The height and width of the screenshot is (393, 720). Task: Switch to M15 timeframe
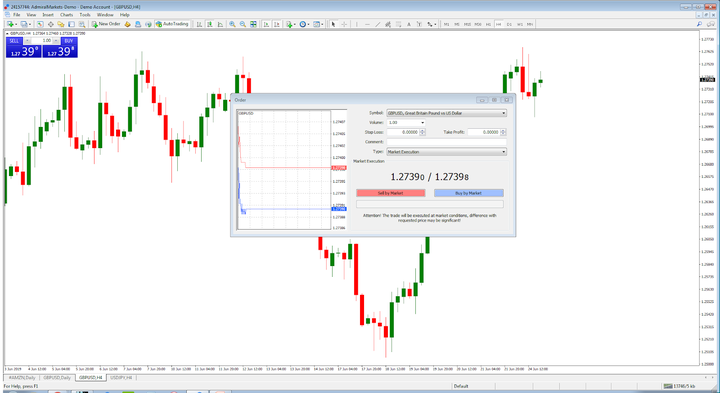click(467, 24)
